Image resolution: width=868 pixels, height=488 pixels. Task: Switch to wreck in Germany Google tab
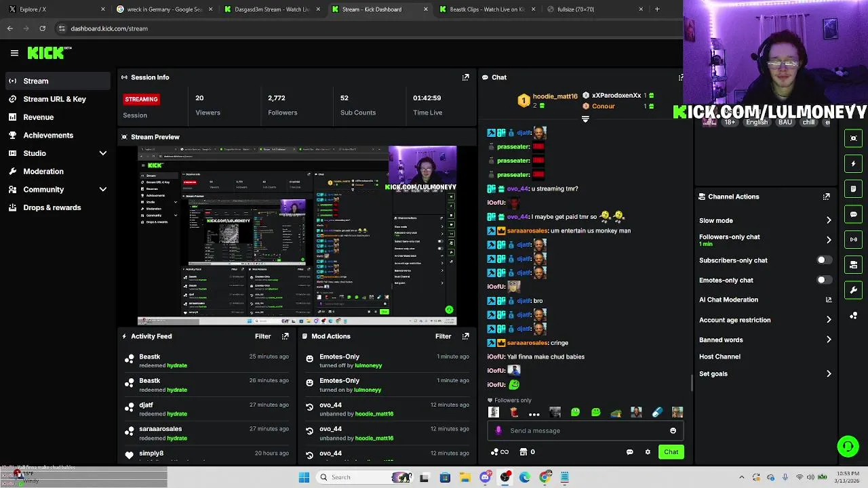[164, 9]
